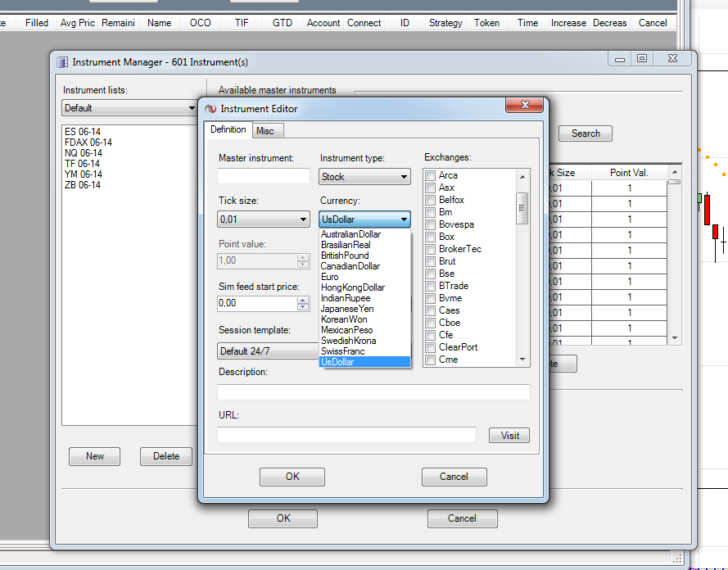Screen dimensions: 728x570
Task: Open the Instrument lists Default dropdown
Action: click(129, 108)
